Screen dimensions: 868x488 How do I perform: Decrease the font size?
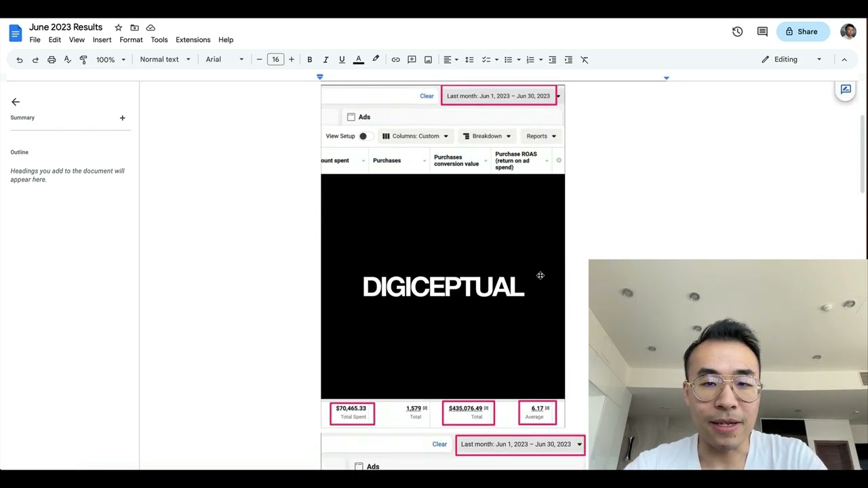[x=259, y=60]
